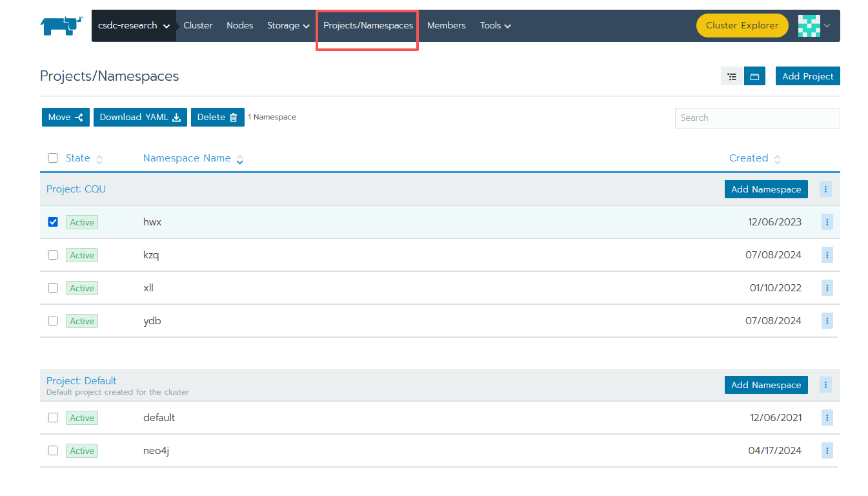868x496 pixels.
Task: Open the Storage dropdown menu
Action: 288,26
